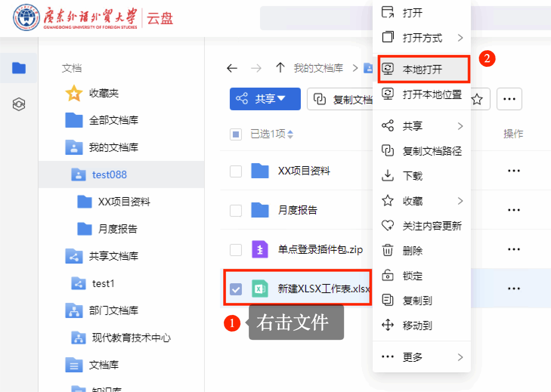Click 我的文档库 in breadcrumb path
Viewport: 551px width, 392px height.
(318, 68)
